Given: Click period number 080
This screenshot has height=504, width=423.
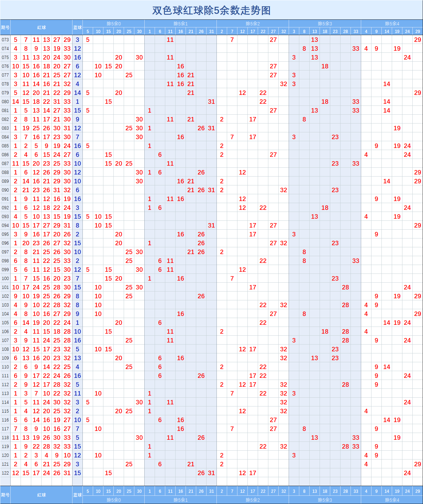Looking at the screenshot, I should point(5,101).
